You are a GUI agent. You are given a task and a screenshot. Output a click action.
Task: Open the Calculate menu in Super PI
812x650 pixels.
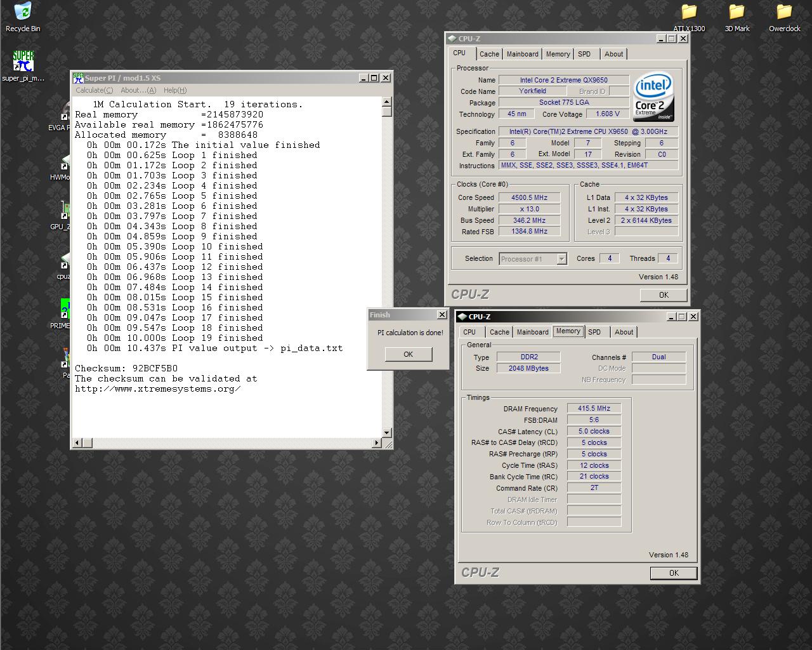tap(94, 90)
